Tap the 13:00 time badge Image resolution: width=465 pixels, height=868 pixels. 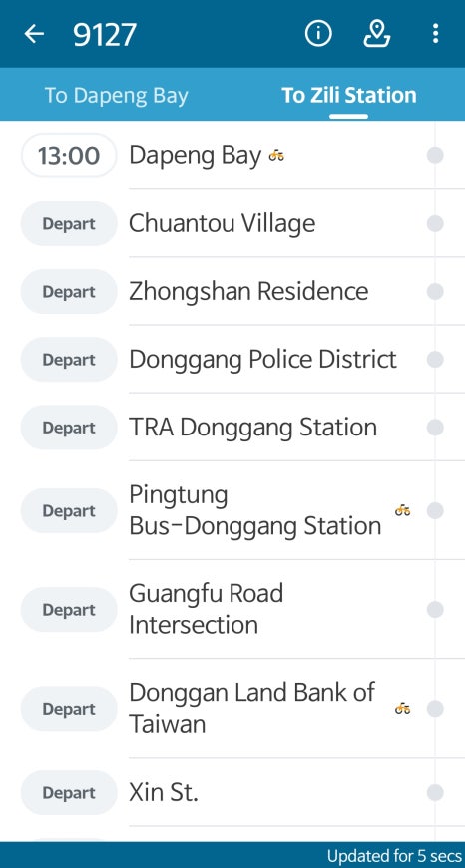click(x=69, y=156)
